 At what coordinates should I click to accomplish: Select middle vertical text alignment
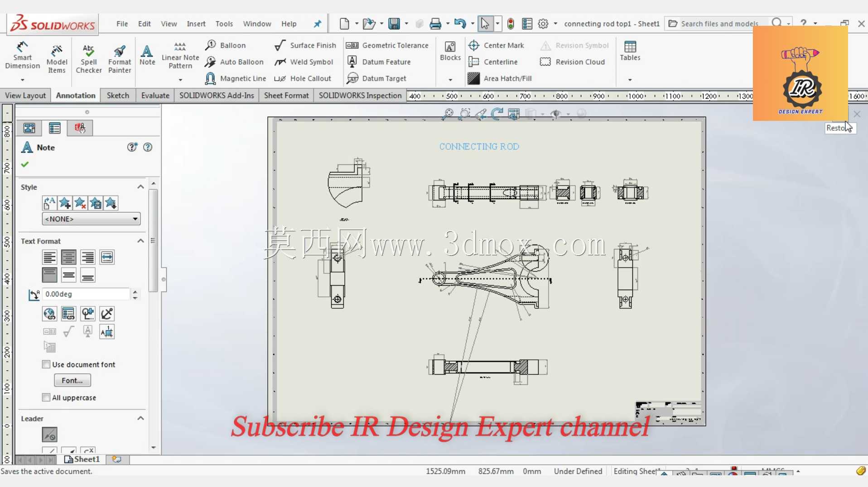click(68, 275)
